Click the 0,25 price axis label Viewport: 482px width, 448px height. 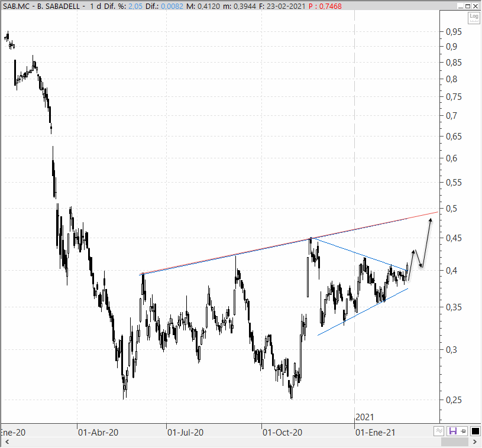454,400
